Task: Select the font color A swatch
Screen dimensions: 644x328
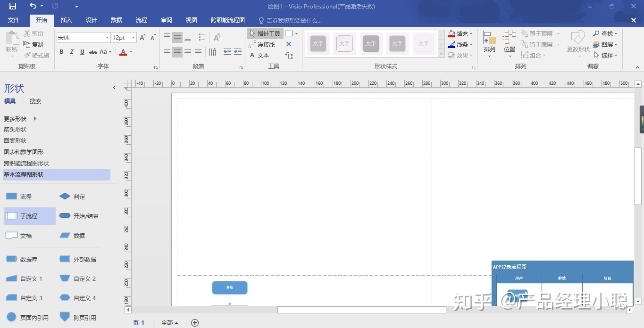Action: [123, 52]
